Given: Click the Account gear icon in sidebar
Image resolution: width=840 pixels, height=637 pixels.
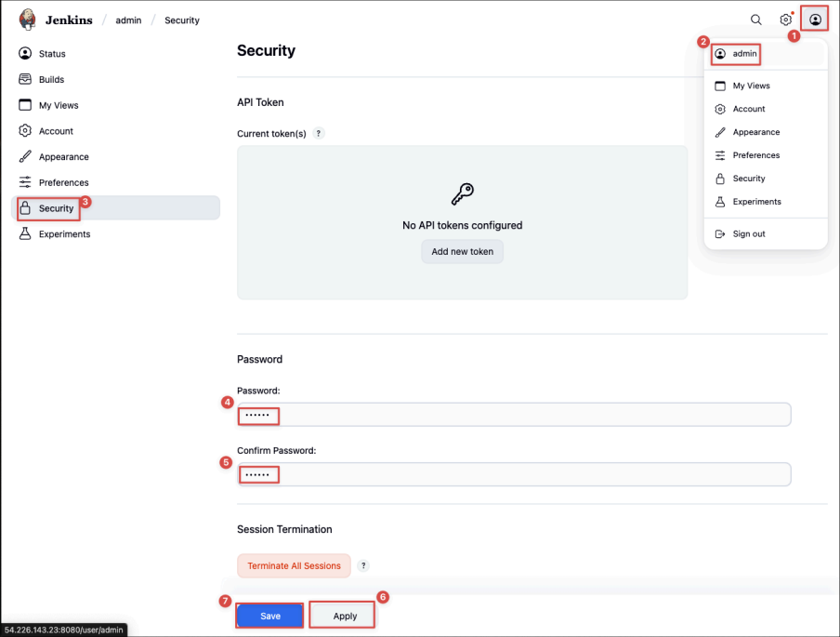Looking at the screenshot, I should tap(25, 131).
